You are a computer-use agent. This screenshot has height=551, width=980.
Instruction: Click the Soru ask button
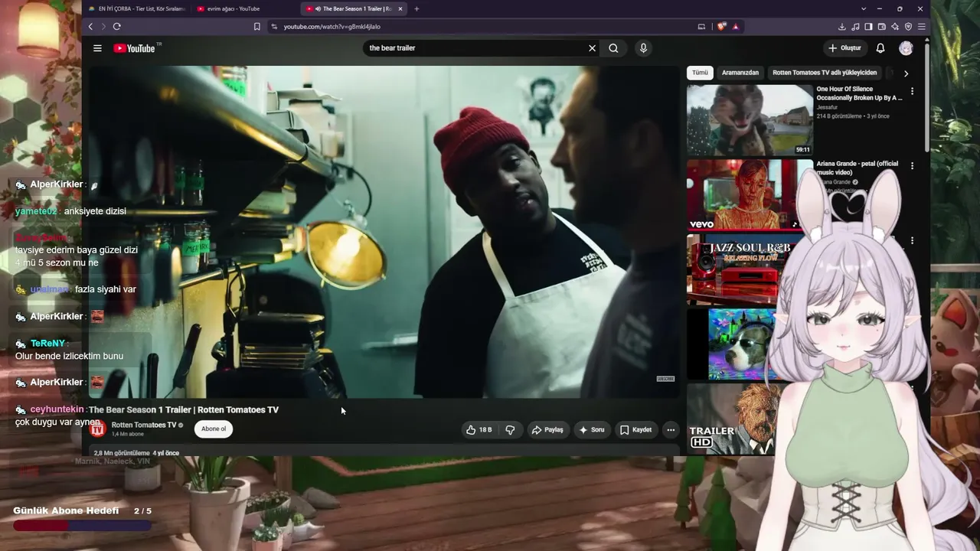tap(592, 430)
